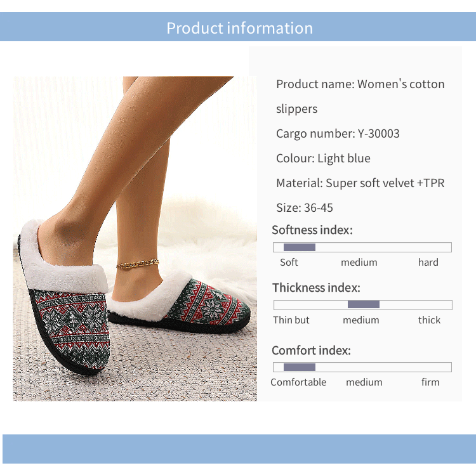Click the Thickness index heading
The image size is (476, 475).
[x=316, y=287]
